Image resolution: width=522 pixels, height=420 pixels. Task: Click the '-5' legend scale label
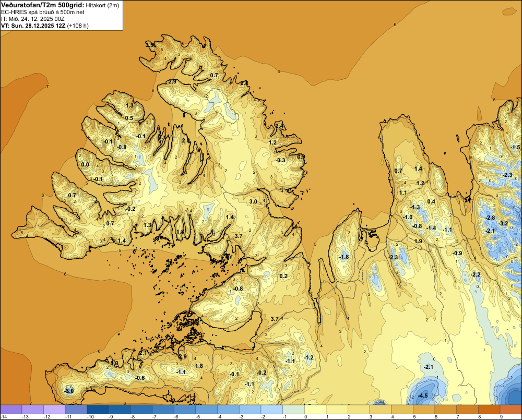coord(198,417)
